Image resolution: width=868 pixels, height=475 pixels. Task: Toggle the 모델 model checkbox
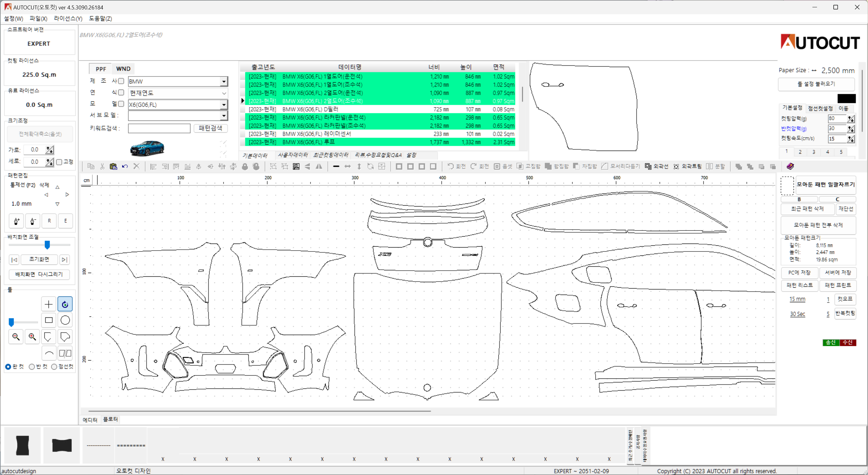pos(121,104)
